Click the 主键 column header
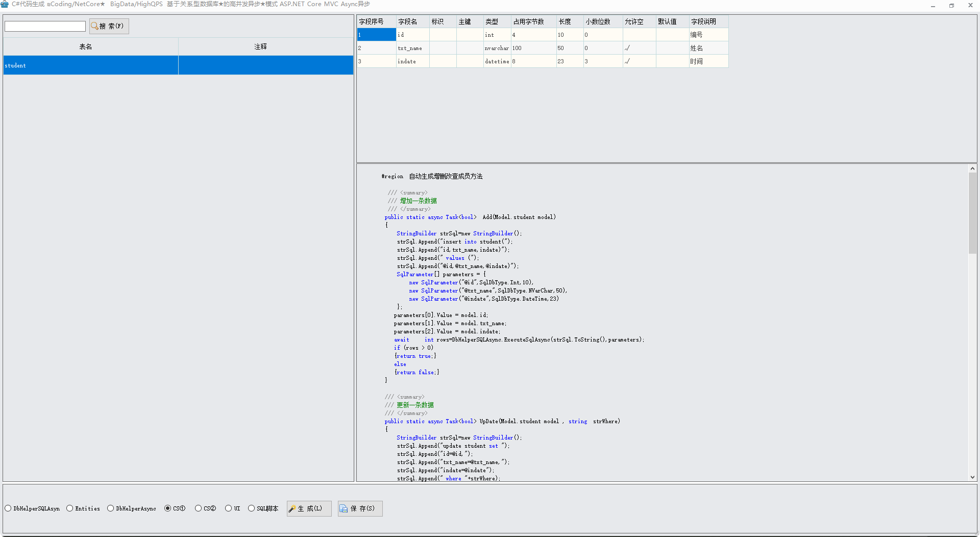 pos(470,21)
